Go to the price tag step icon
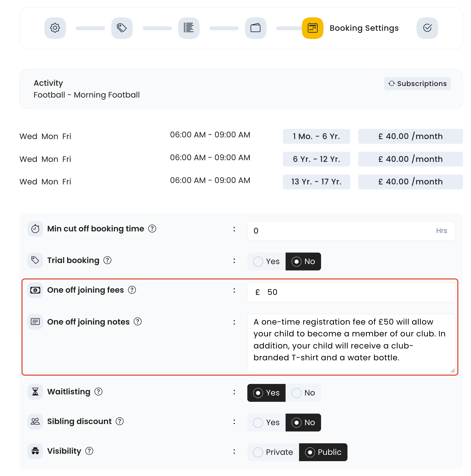 122,28
